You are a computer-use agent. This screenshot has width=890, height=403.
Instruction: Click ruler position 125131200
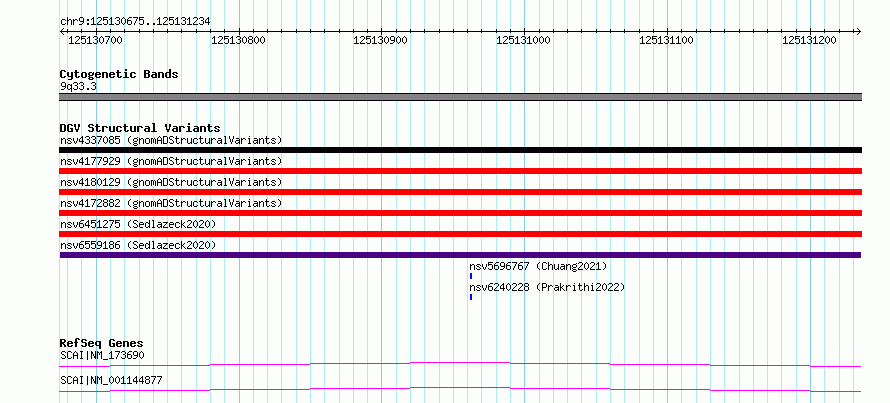click(x=809, y=41)
